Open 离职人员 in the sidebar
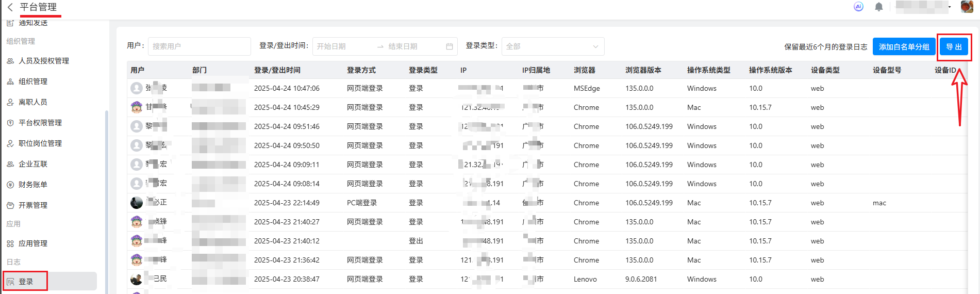 click(33, 102)
